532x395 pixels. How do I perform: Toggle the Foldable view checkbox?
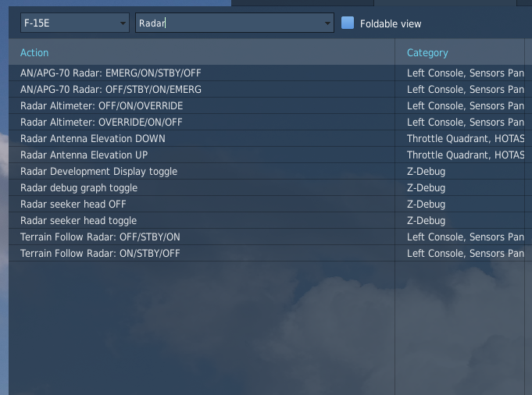pyautogui.click(x=348, y=23)
